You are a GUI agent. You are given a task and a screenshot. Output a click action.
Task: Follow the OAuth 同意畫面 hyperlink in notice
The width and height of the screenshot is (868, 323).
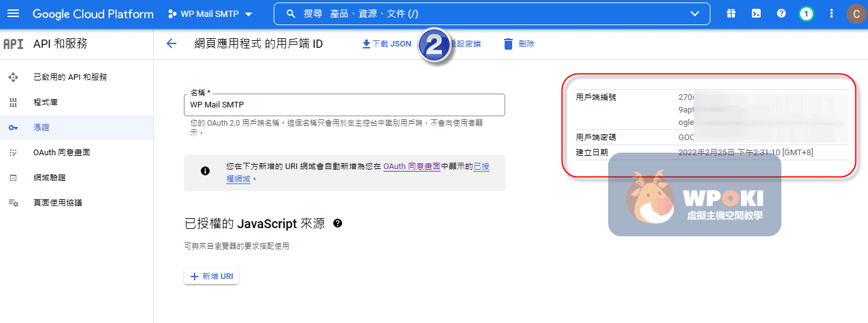click(x=411, y=167)
